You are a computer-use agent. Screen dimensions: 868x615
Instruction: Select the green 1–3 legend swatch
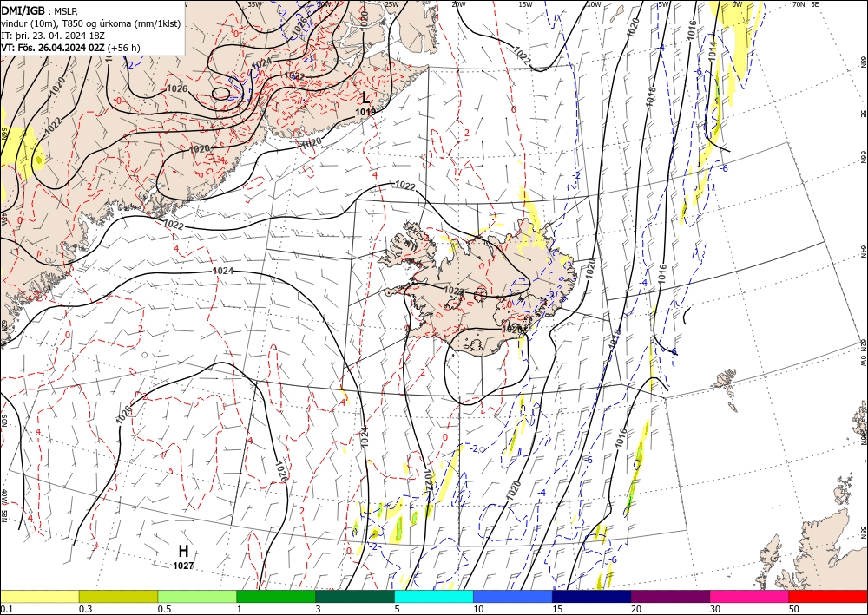click(x=276, y=596)
